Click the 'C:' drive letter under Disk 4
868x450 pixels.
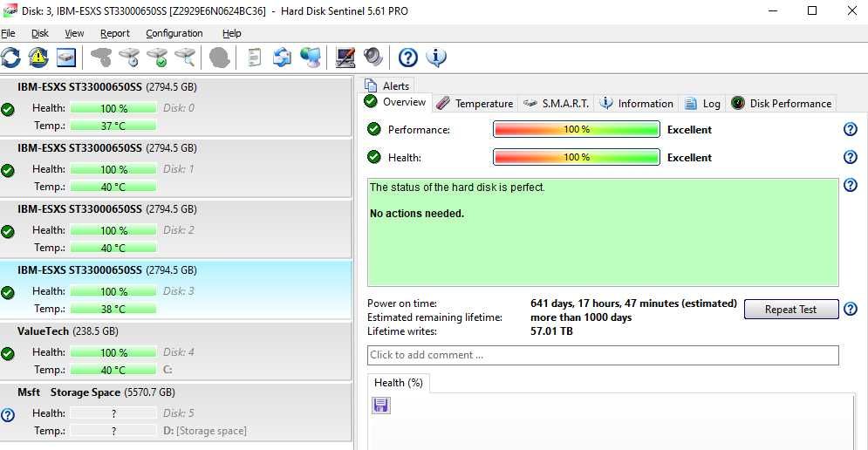(x=167, y=370)
